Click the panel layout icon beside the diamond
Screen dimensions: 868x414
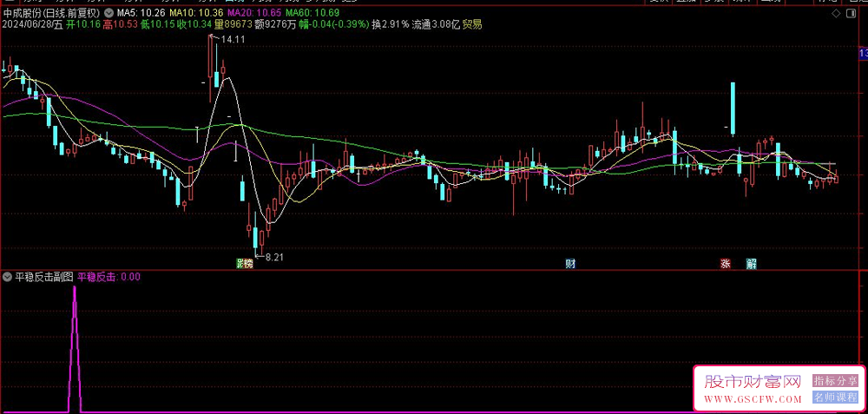point(852,13)
